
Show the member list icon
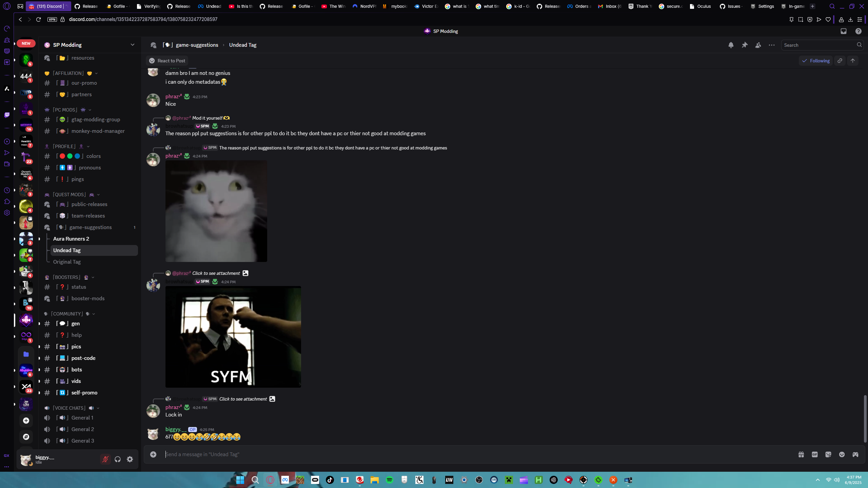point(758,45)
